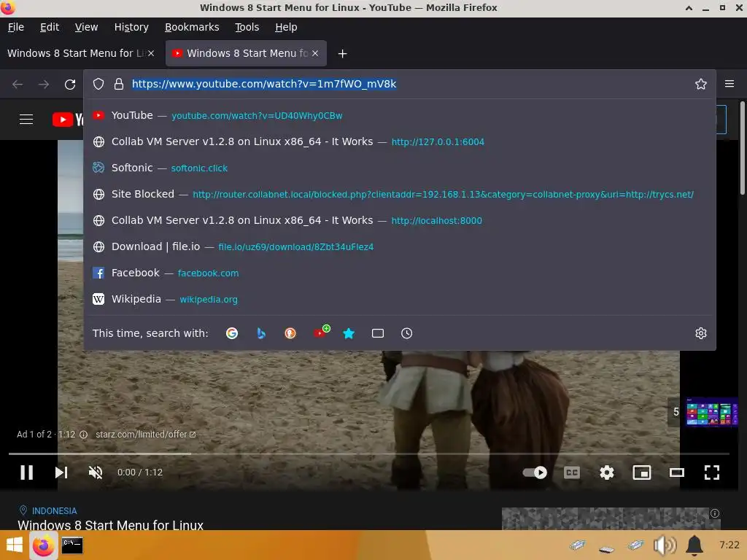747x560 pixels.
Task: Skip to next video
Action: pos(61,472)
